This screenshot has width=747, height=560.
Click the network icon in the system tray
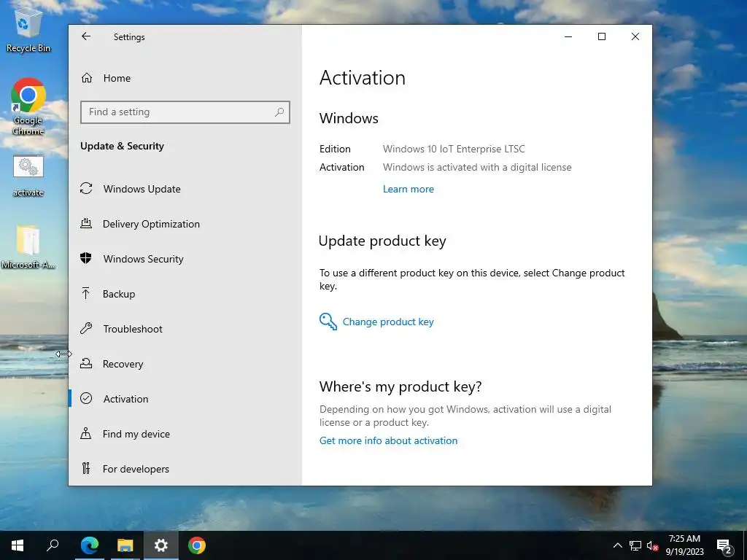(635, 545)
